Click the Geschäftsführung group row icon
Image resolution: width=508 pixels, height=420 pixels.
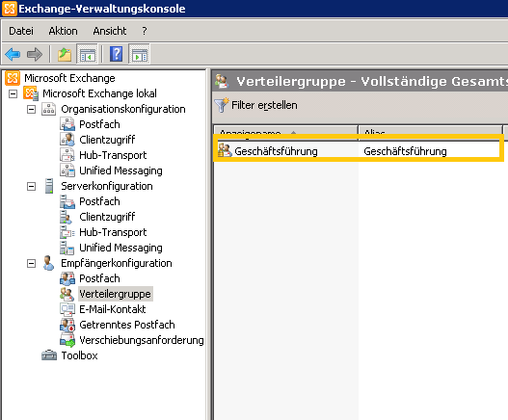click(225, 150)
